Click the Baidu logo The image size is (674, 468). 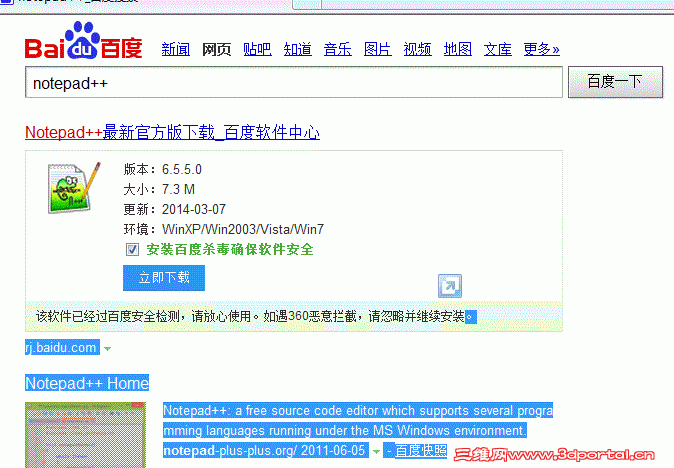[x=83, y=40]
